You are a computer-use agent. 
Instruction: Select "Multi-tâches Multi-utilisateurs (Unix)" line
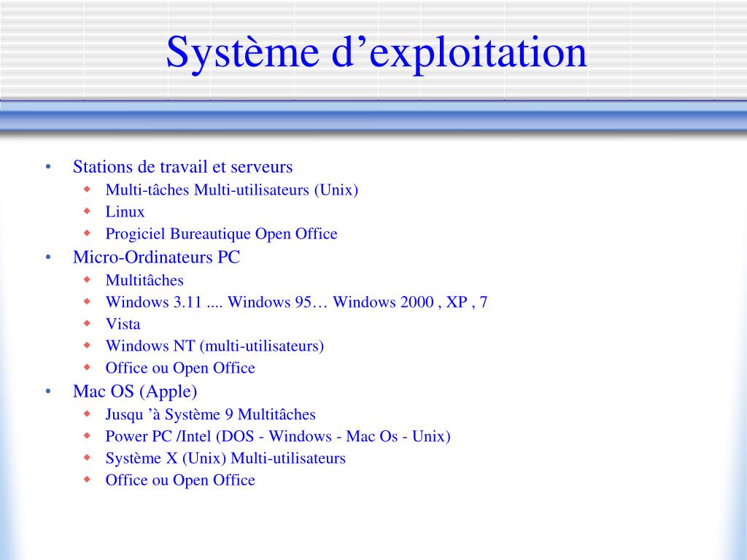(231, 190)
